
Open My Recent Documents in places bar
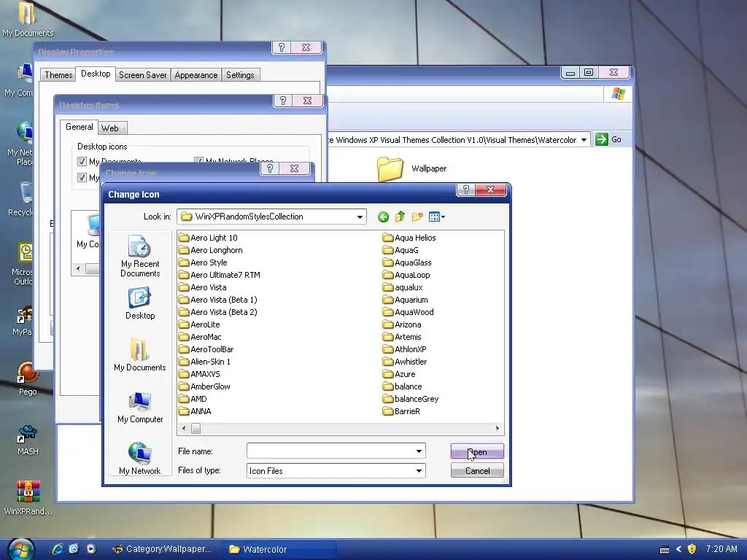click(140, 256)
